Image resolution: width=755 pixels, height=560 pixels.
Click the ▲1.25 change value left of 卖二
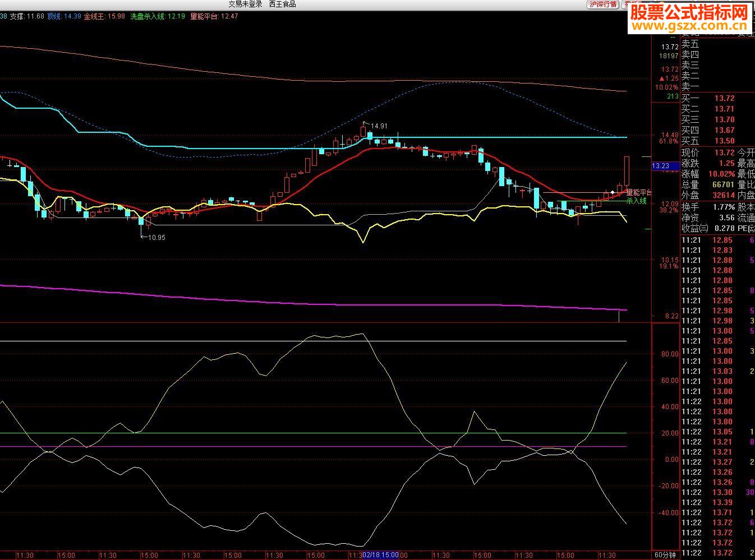tap(669, 78)
